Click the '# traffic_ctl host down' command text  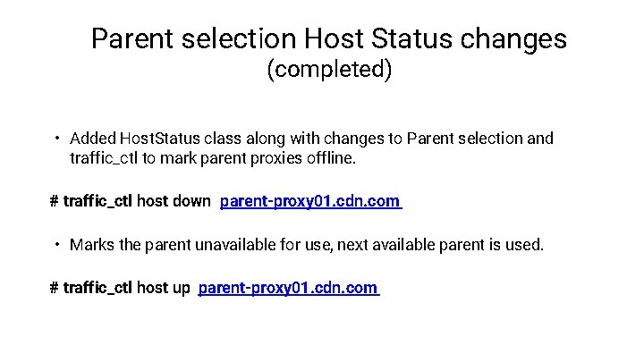pos(131,201)
